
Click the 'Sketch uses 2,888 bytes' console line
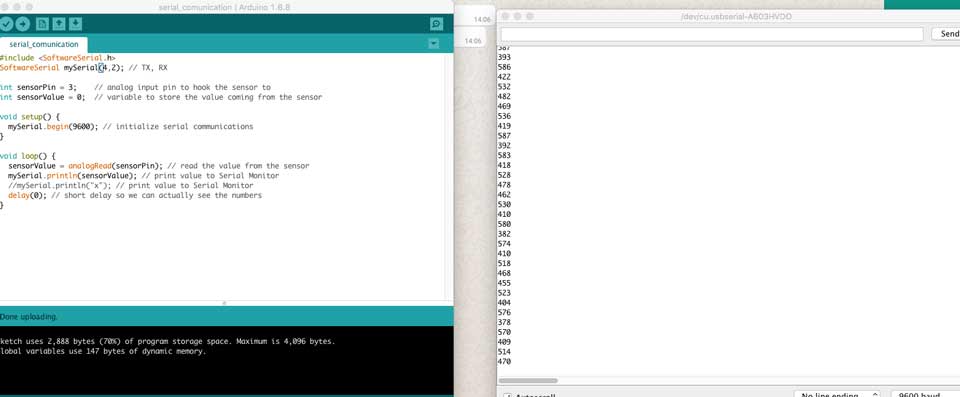point(168,341)
